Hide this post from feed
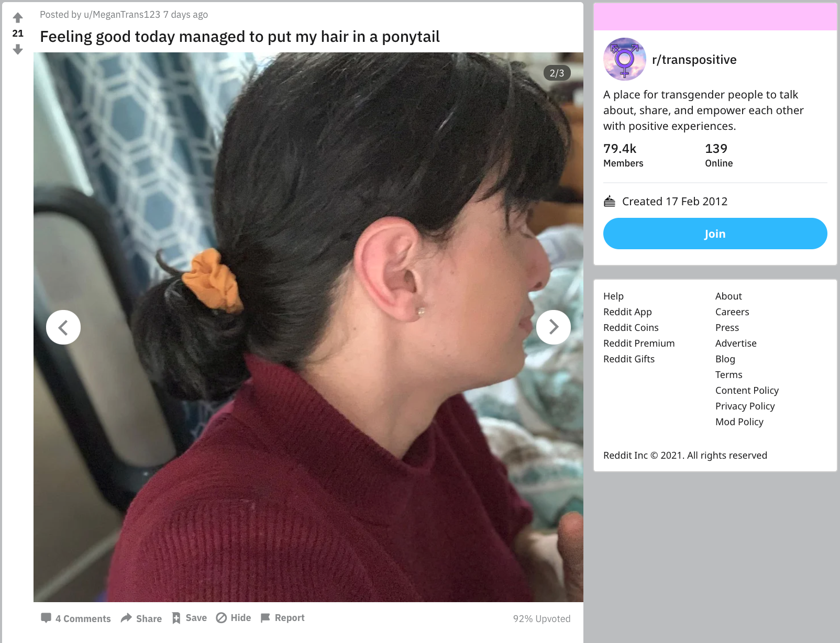 coord(234,618)
